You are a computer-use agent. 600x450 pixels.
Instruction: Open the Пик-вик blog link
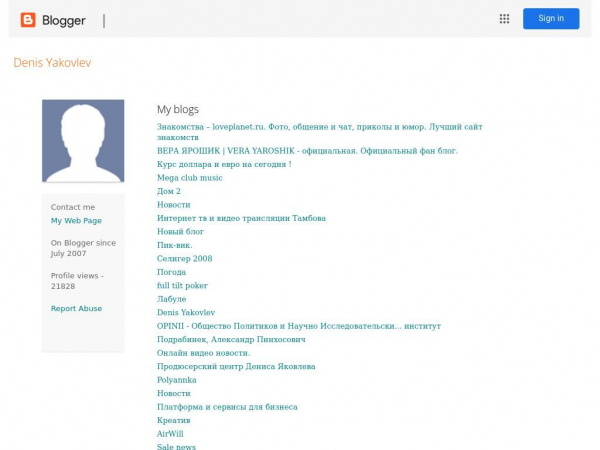pyautogui.click(x=174, y=245)
